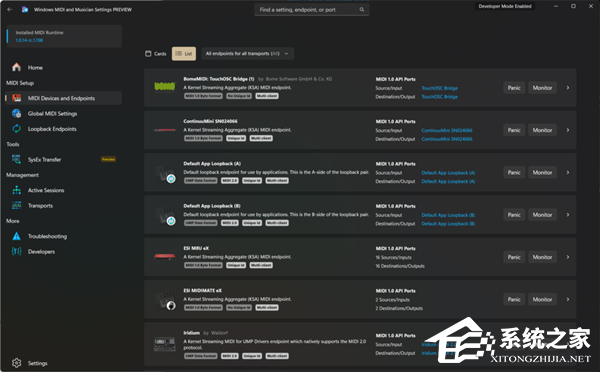Viewport: 600px width, 372px height.
Task: Click the Default App Loopback (B) icon
Action: (166, 216)
